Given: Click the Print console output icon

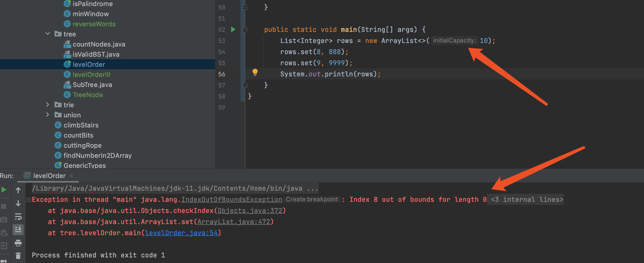Looking at the screenshot, I should pos(18,243).
